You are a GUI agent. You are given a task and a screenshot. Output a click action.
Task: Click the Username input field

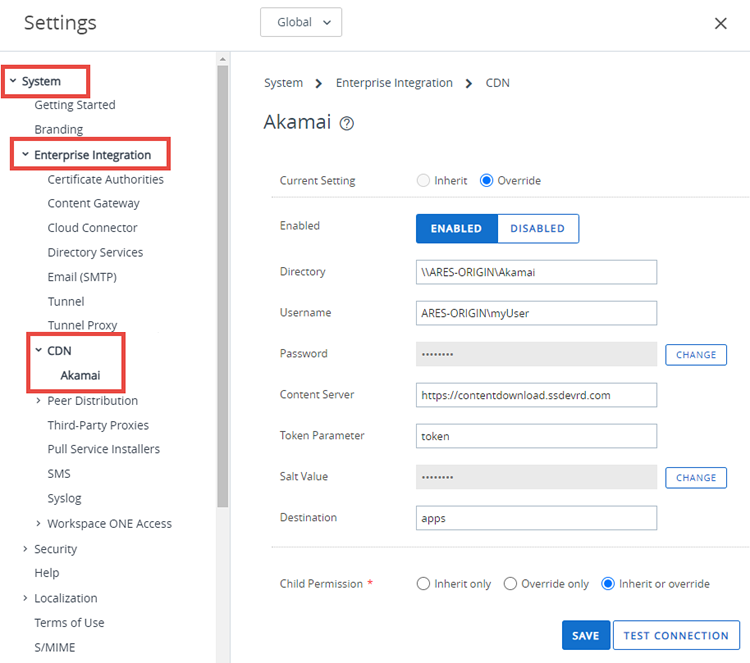(536, 313)
